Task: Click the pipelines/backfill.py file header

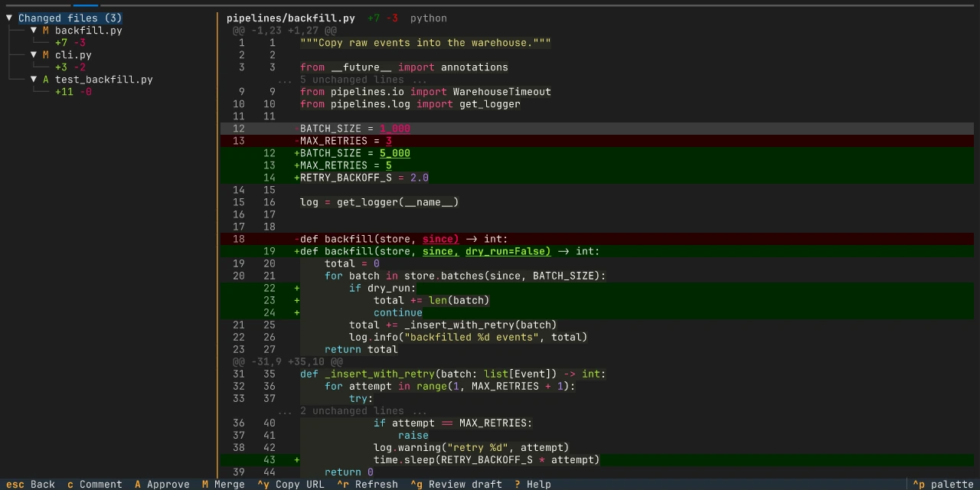Action: coord(291,18)
